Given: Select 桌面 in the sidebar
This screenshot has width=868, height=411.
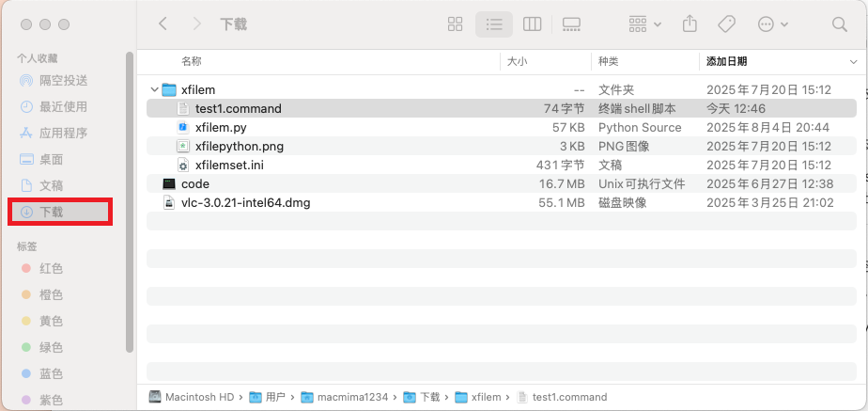Looking at the screenshot, I should (x=51, y=159).
